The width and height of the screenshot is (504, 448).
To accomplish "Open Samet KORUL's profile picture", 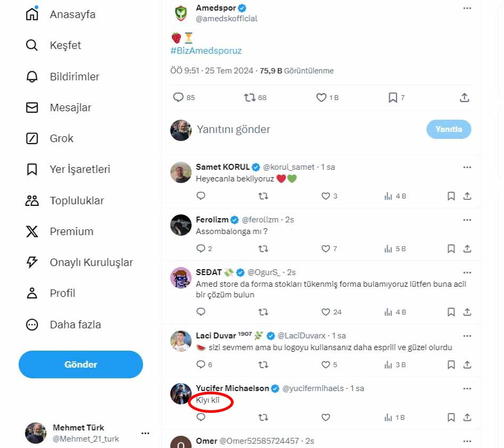I will coord(181,172).
